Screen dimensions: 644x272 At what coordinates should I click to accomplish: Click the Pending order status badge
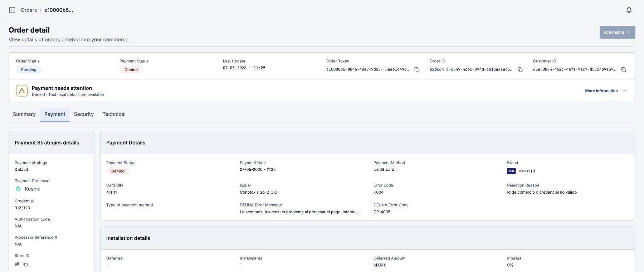29,70
